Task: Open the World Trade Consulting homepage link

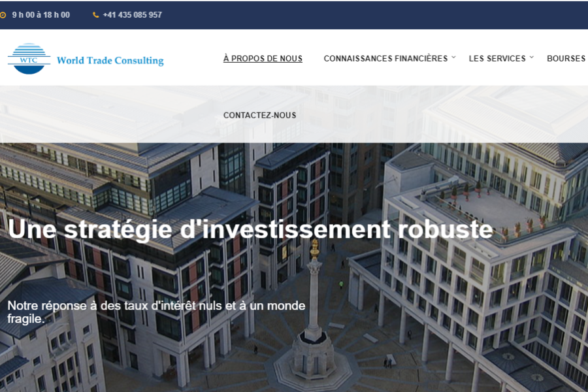Action: point(110,60)
